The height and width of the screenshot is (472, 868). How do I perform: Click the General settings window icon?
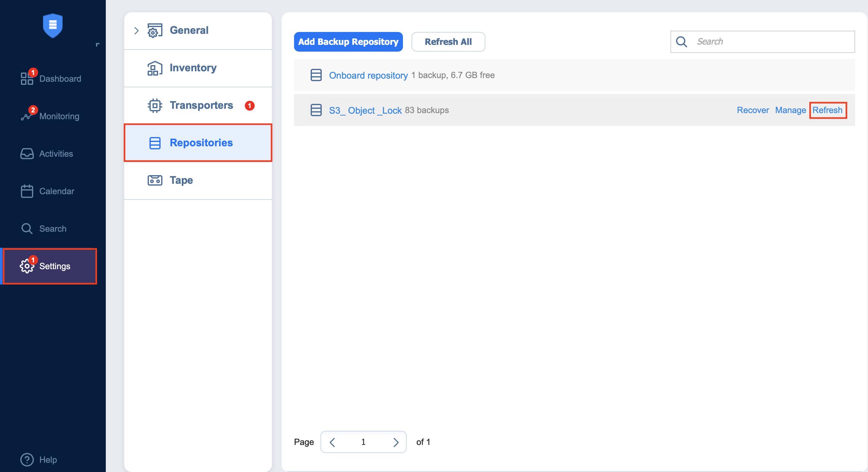pos(155,31)
